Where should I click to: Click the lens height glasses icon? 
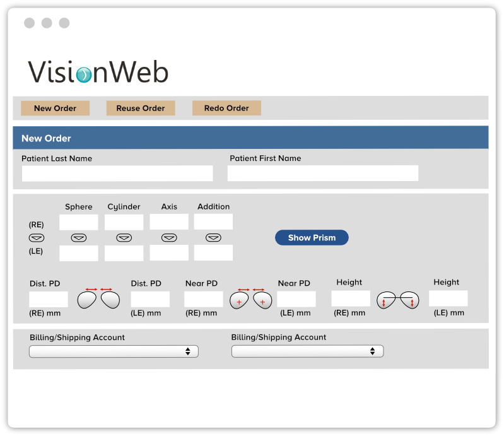point(397,299)
